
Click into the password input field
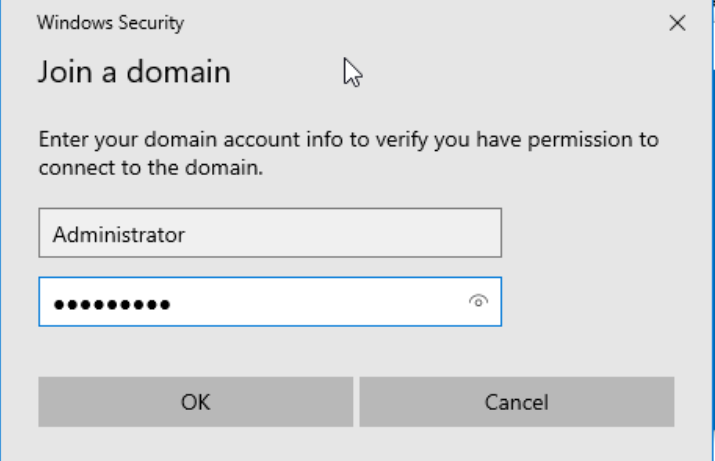[x=300, y=302]
